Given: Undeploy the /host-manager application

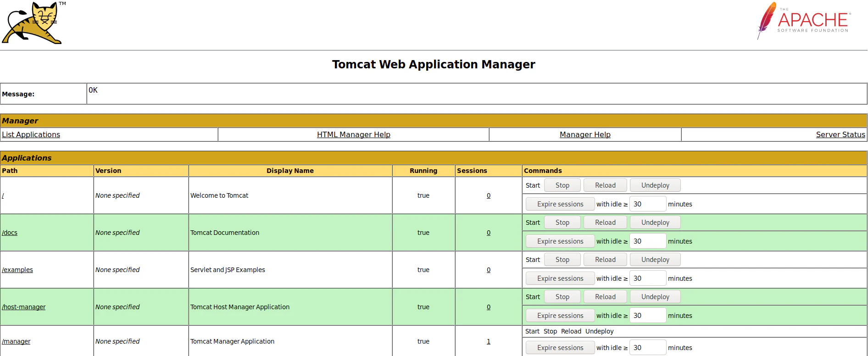Looking at the screenshot, I should [x=655, y=297].
